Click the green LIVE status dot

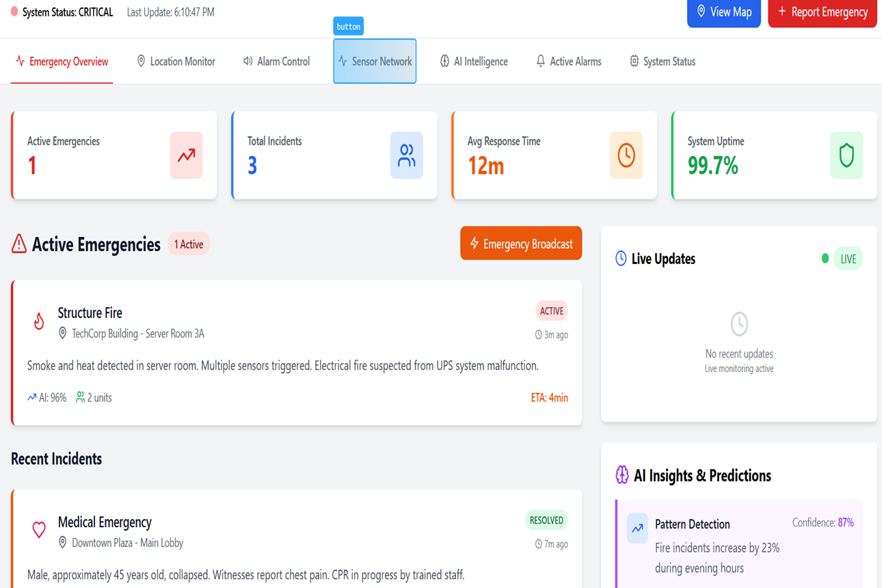coord(825,258)
